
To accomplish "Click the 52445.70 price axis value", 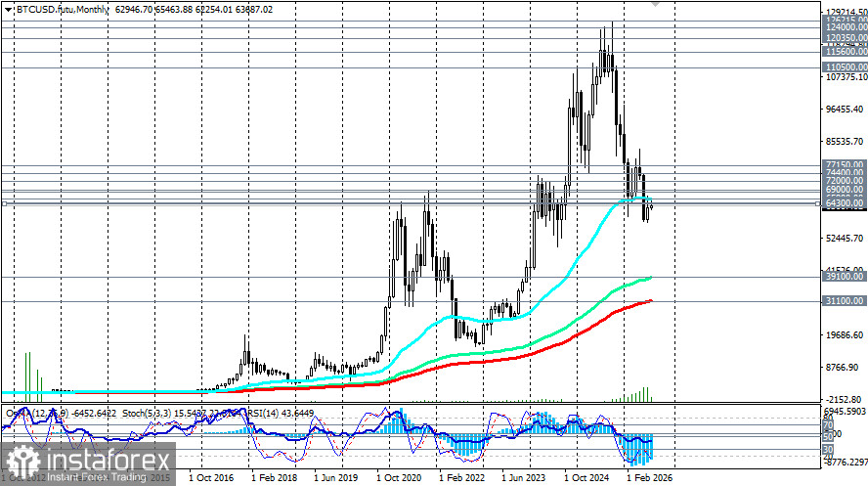I will [845, 238].
